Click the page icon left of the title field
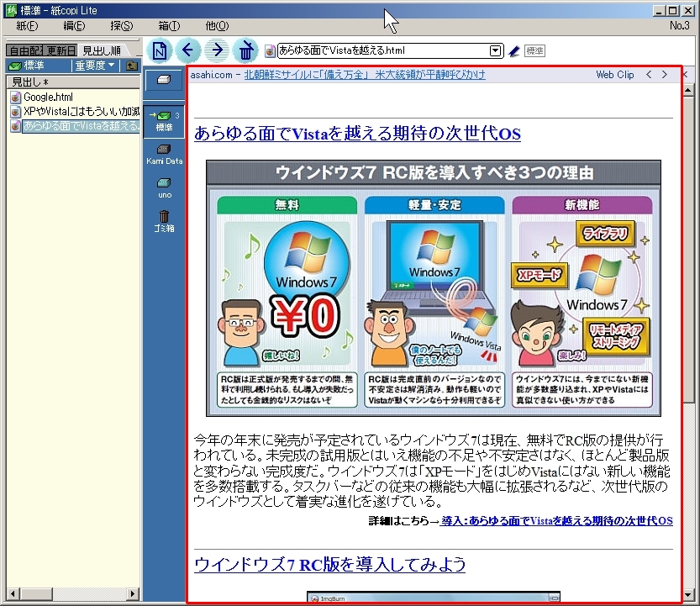Viewport: 700px width, 606px height. [x=270, y=51]
